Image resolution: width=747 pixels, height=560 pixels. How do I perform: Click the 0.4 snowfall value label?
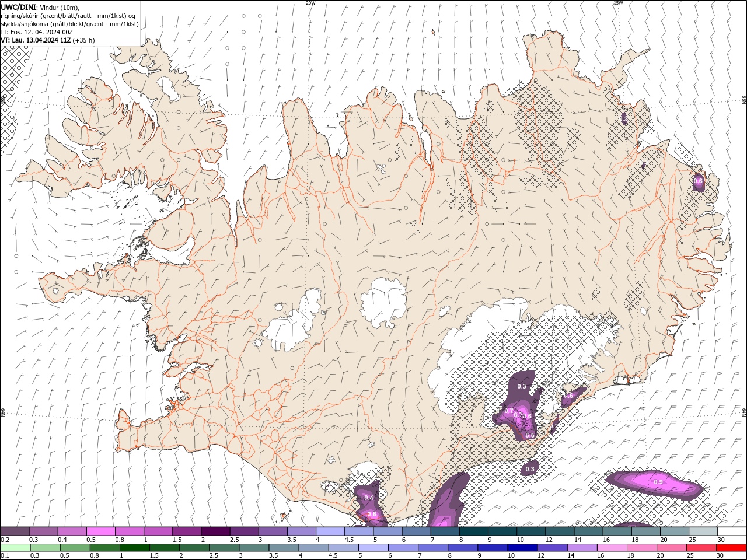coord(369,497)
